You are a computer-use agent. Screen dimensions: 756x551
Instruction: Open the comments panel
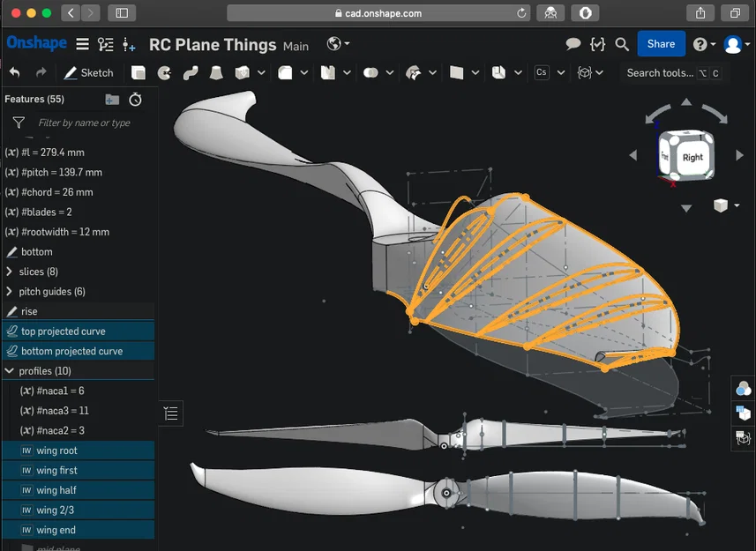573,43
